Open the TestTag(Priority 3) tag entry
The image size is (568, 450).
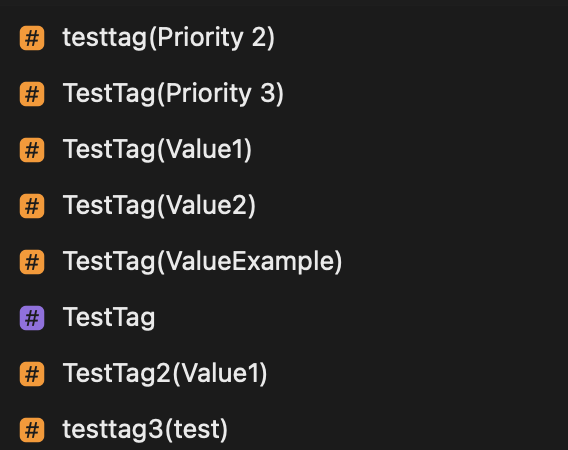point(173,94)
